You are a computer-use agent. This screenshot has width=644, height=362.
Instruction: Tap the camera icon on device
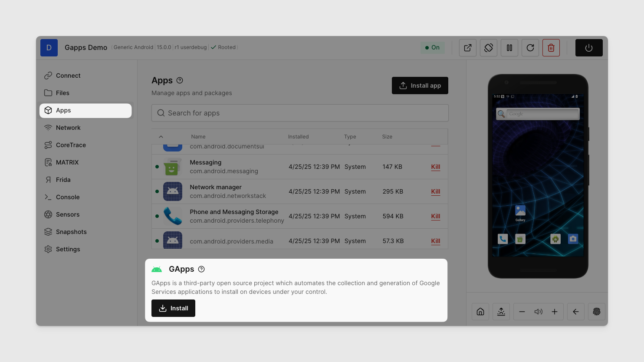(x=573, y=239)
